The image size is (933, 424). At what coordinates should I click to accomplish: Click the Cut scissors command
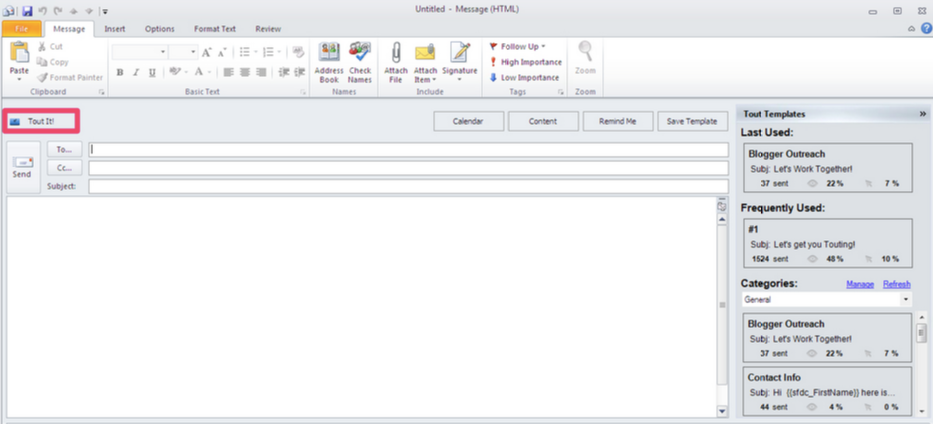pos(50,46)
